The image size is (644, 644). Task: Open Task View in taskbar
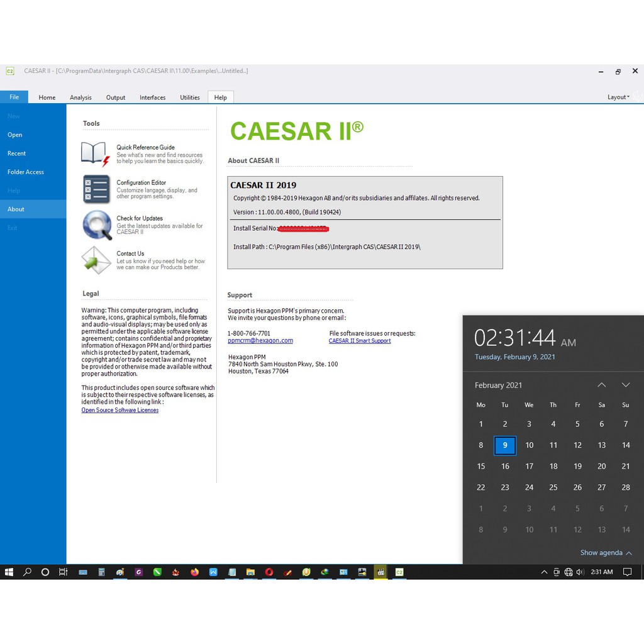[x=64, y=572]
